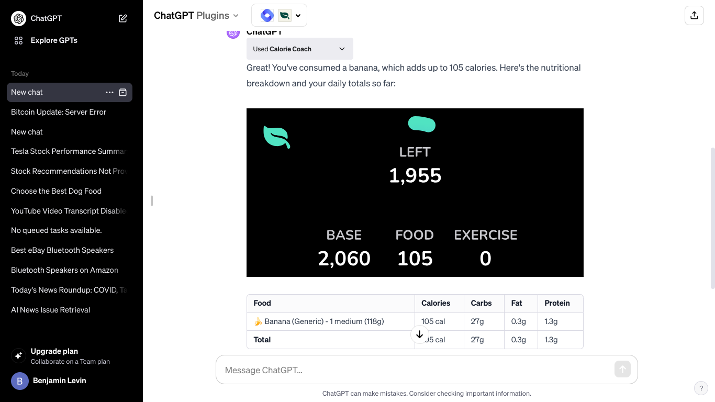Viewport: 715px width, 402px height.
Task: Click the archive icon beside New chat
Action: (123, 92)
